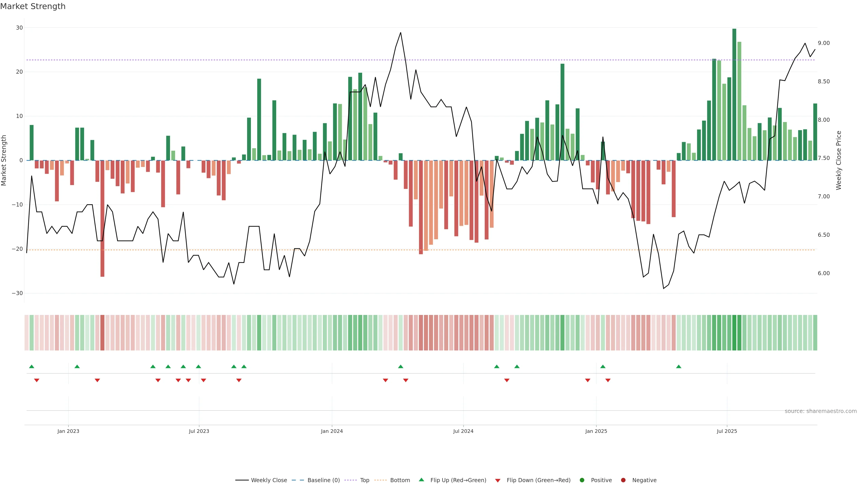The image size is (868, 488).
Task: Click the tallest green bar near Jul 2025
Action: click(734, 94)
